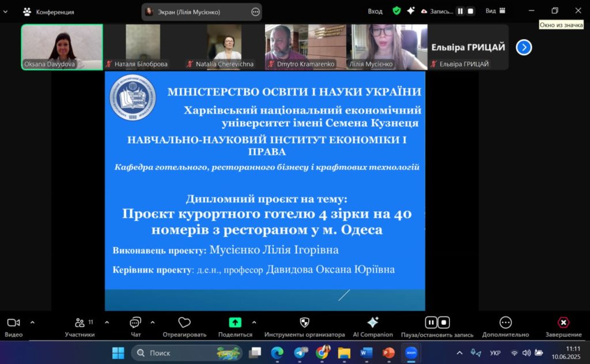
Task: Pause recording in the bottom toolbar
Action: [430, 323]
